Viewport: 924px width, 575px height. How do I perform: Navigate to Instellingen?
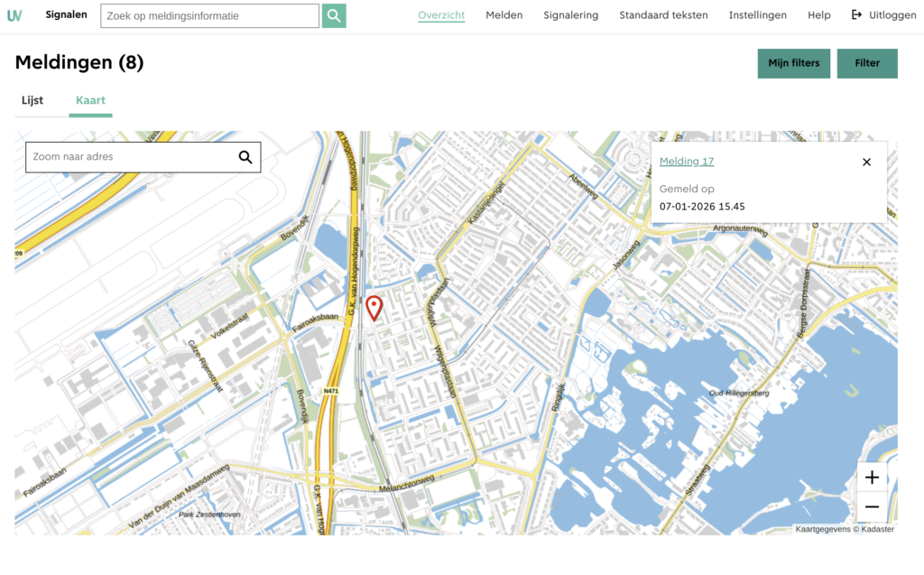(757, 15)
